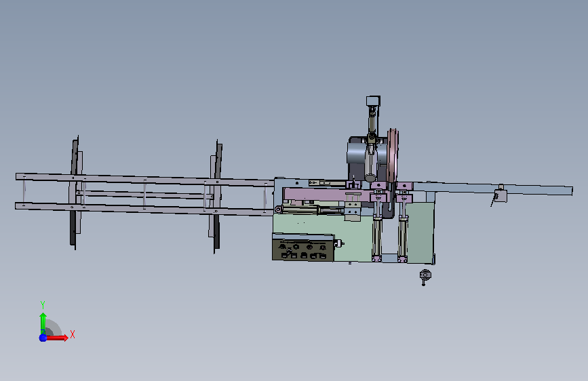Select the leftmost vertical support stand on the conveyor
Viewport: 588px width, 381px height.
[x=75, y=193]
